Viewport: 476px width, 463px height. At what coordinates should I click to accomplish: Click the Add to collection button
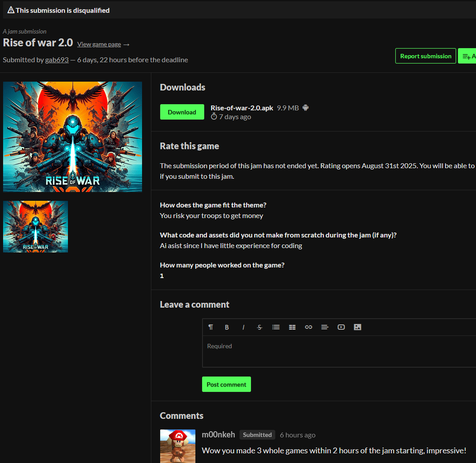(x=468, y=56)
